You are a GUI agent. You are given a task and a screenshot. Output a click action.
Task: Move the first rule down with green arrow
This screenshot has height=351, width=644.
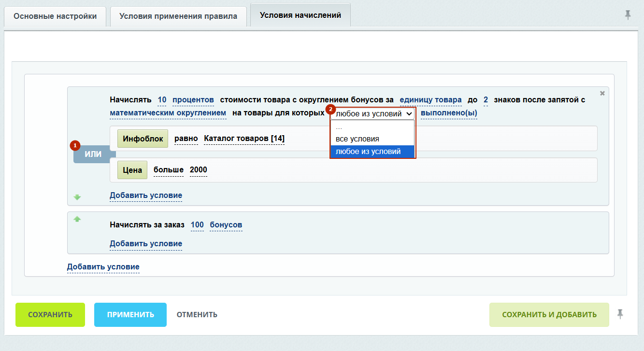(x=77, y=197)
